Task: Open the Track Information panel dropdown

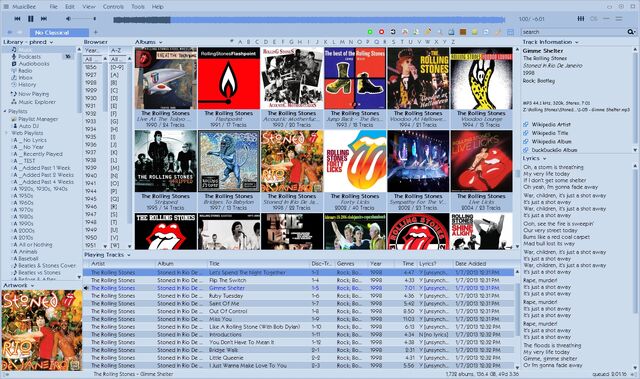Action: click(x=551, y=42)
